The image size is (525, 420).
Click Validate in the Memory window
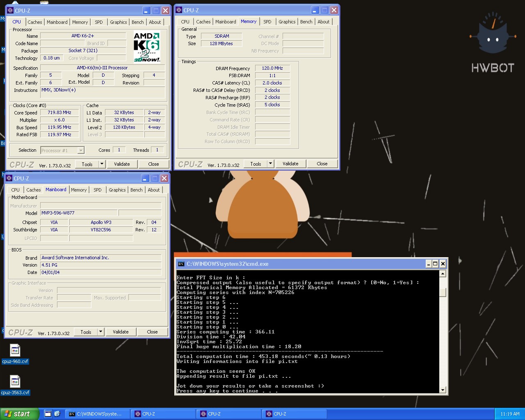tap(290, 164)
